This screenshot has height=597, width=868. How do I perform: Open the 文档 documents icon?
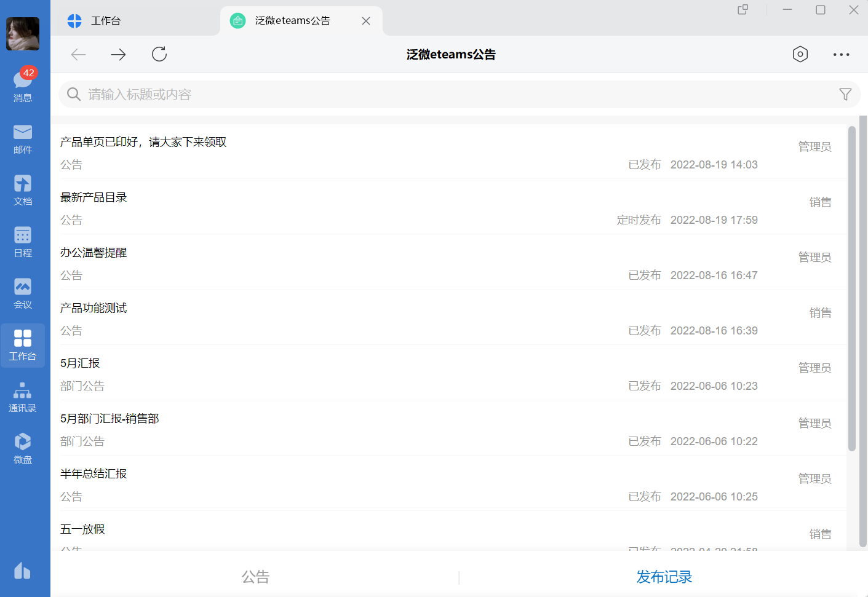click(23, 190)
